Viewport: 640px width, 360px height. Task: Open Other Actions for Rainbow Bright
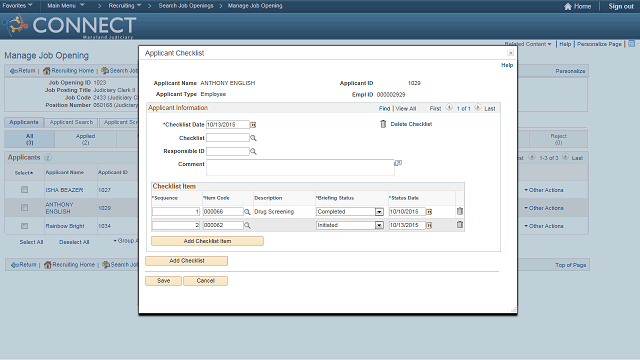[544, 226]
